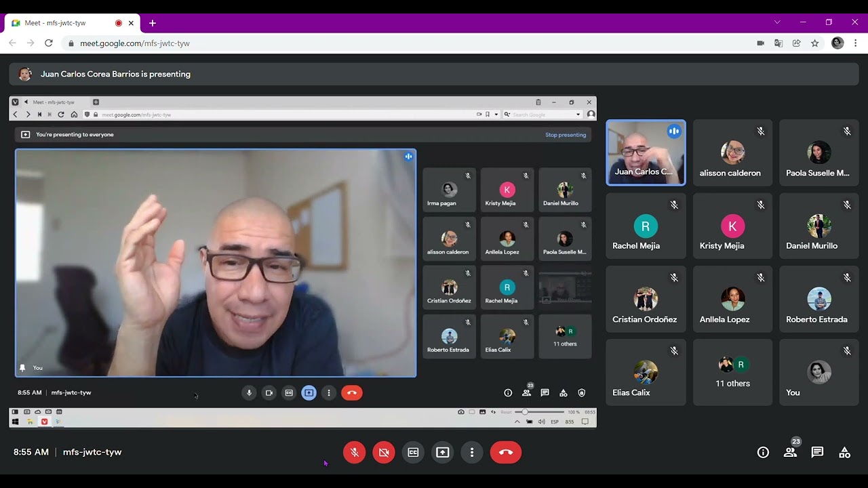This screenshot has height=488, width=868.
Task: View the site information lock icon
Action: [71, 43]
